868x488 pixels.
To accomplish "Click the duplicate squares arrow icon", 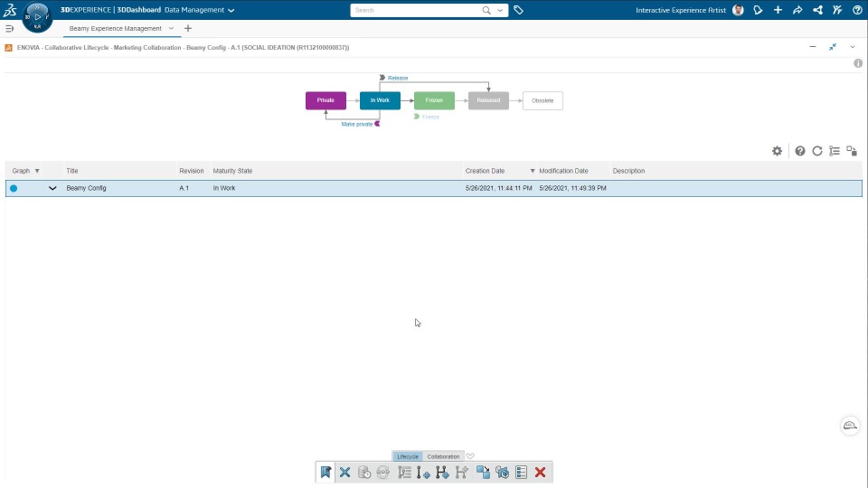I will pos(483,472).
